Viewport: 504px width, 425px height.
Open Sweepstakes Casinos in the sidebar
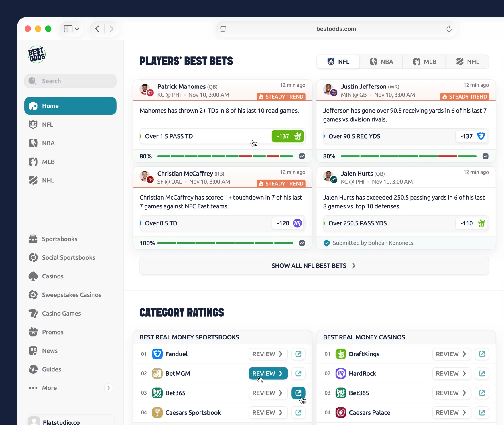click(x=70, y=295)
